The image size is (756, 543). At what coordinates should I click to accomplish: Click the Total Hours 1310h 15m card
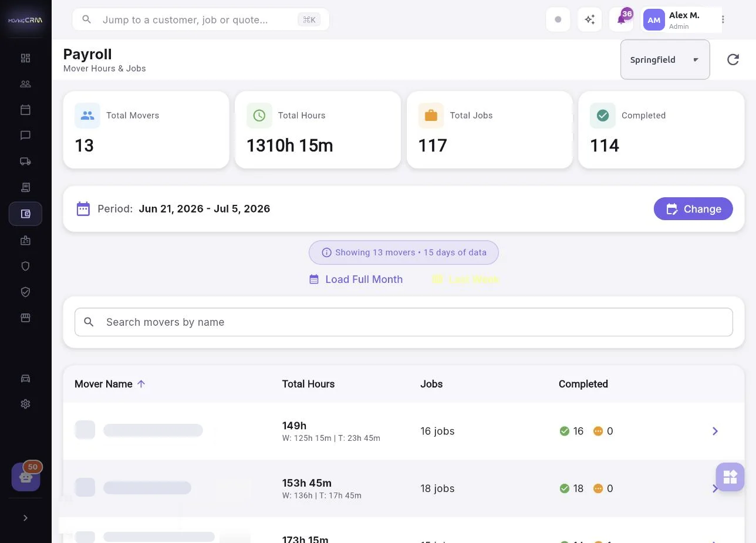[318, 130]
